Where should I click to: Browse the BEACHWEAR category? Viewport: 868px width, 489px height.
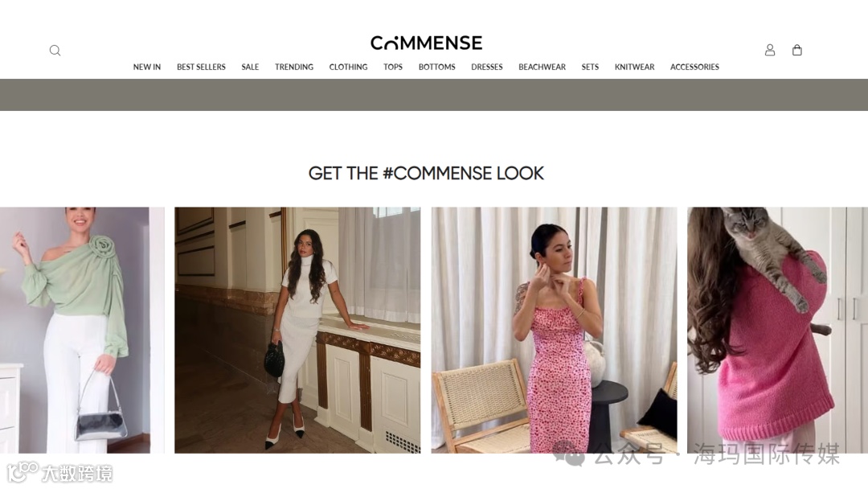pos(542,67)
